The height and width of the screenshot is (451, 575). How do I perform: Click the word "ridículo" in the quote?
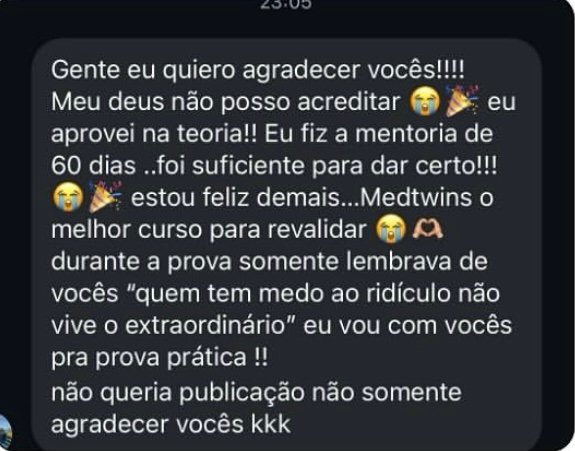click(413, 293)
